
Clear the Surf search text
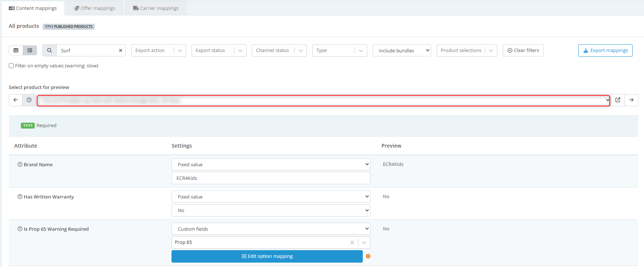[120, 51]
